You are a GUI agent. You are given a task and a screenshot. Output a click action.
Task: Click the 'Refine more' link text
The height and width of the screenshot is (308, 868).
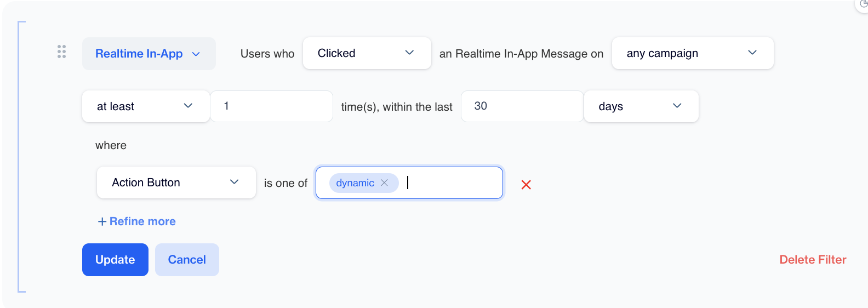pyautogui.click(x=142, y=221)
